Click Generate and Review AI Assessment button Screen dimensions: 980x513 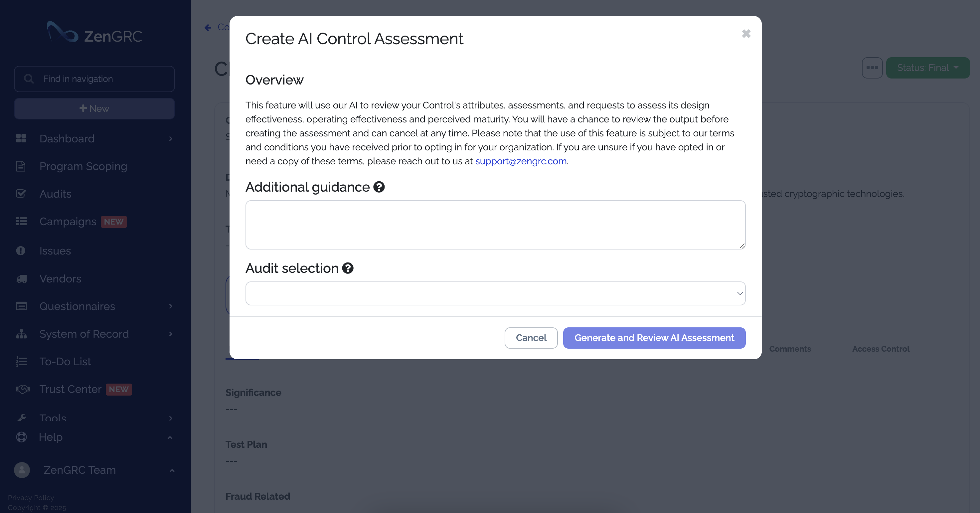[x=654, y=338]
